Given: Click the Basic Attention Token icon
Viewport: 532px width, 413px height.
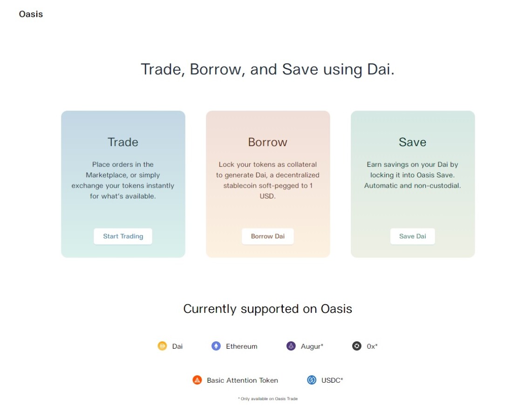Looking at the screenshot, I should (198, 380).
